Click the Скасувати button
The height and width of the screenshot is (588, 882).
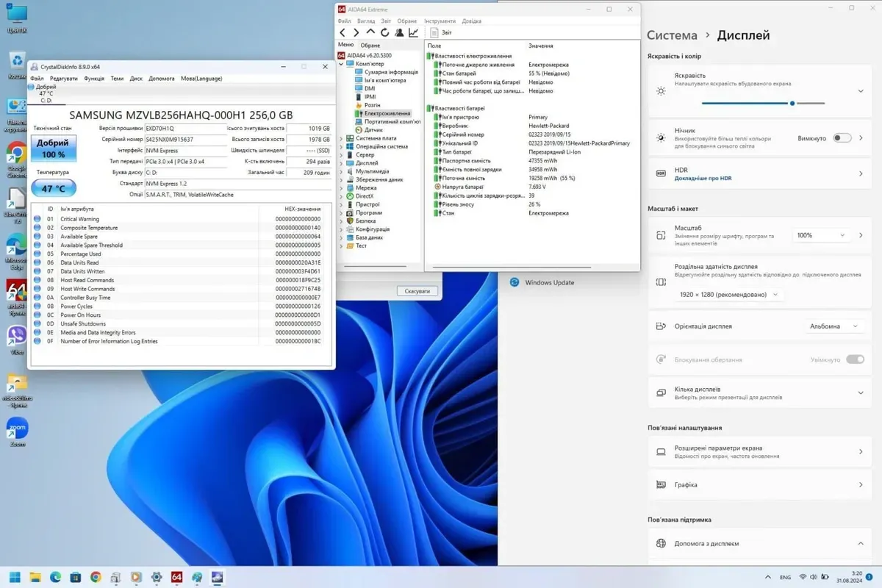click(x=417, y=291)
